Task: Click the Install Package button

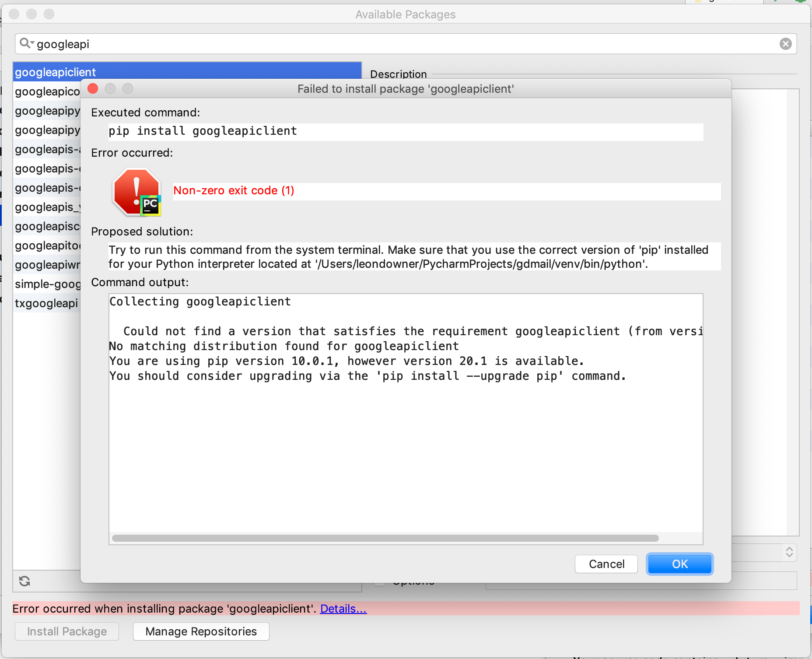Action: click(x=67, y=631)
